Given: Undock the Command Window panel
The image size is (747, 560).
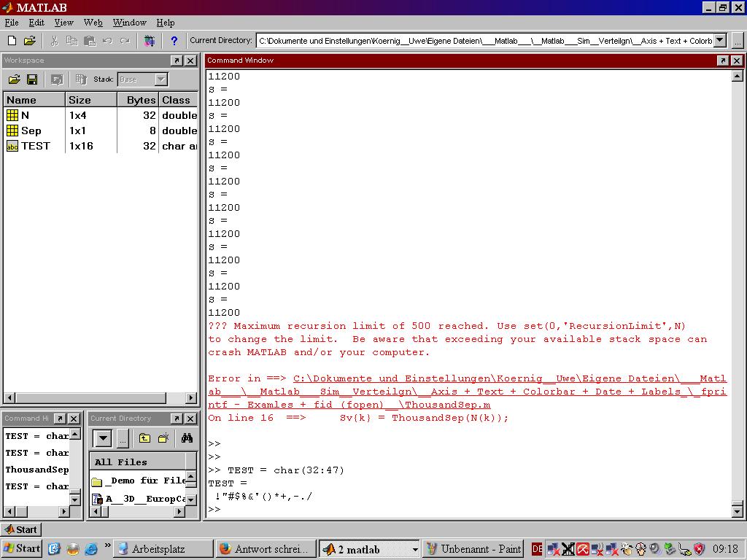Looking at the screenshot, I should 722,61.
